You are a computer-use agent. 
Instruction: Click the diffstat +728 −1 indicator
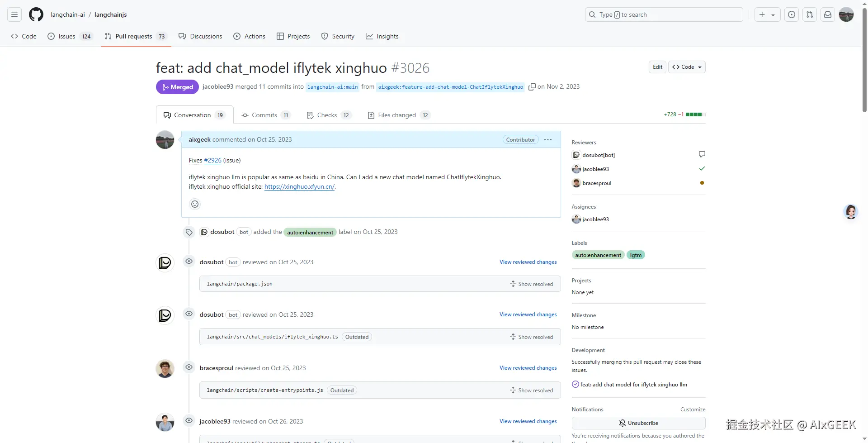[684, 114]
